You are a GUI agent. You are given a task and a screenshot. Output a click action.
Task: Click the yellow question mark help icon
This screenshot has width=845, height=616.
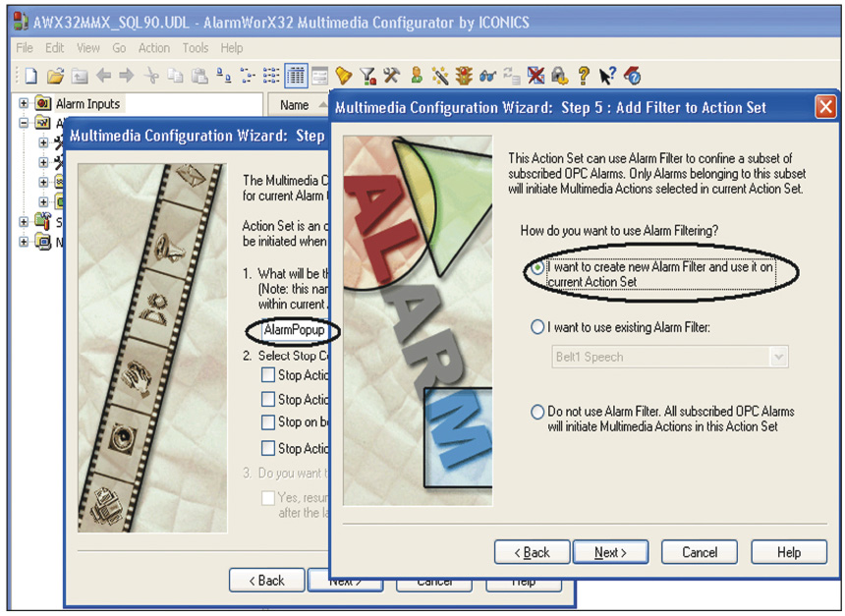(x=584, y=76)
